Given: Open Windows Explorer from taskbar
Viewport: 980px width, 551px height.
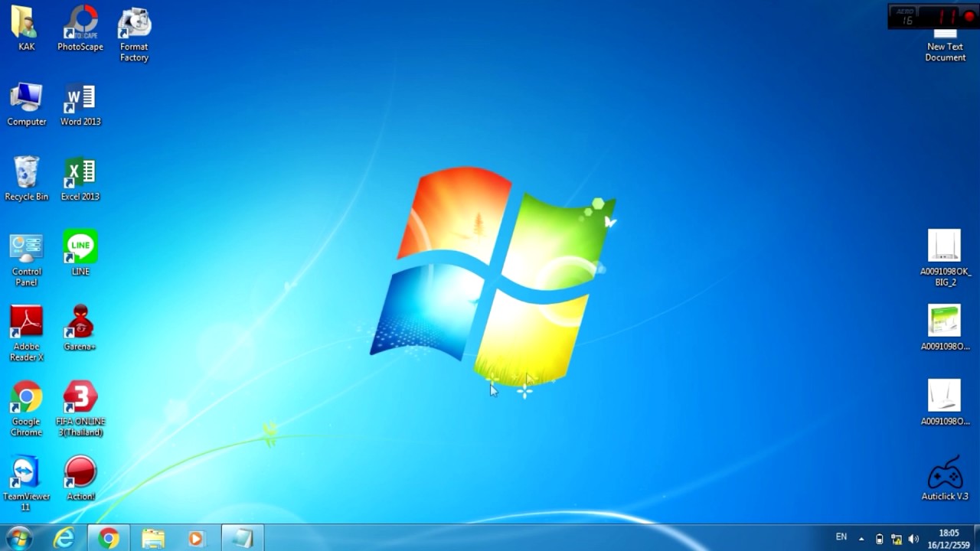Looking at the screenshot, I should [x=153, y=539].
